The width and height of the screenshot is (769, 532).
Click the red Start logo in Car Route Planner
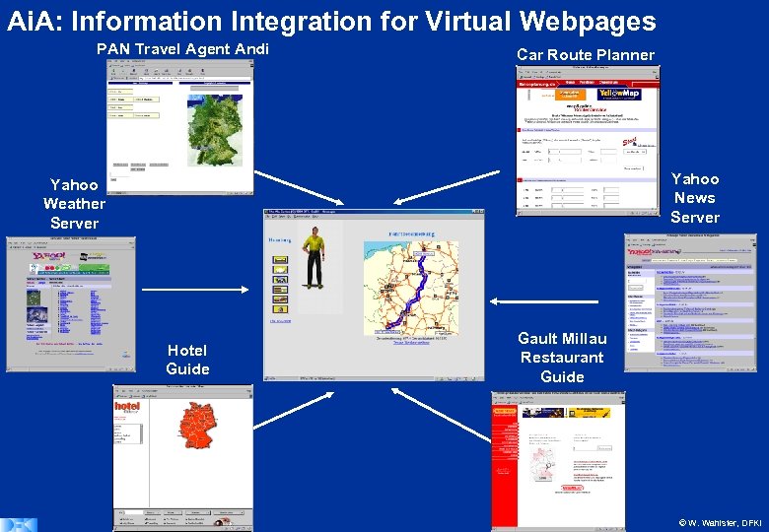tap(629, 142)
